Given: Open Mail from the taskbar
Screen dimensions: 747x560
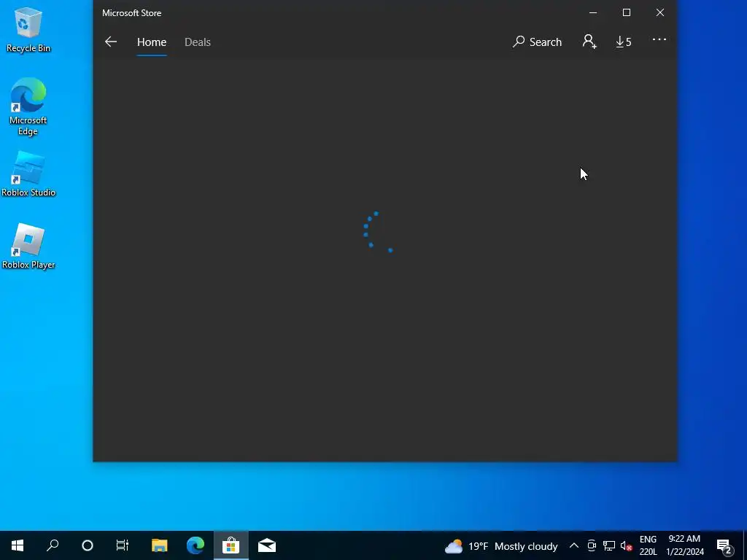Looking at the screenshot, I should coord(267,545).
